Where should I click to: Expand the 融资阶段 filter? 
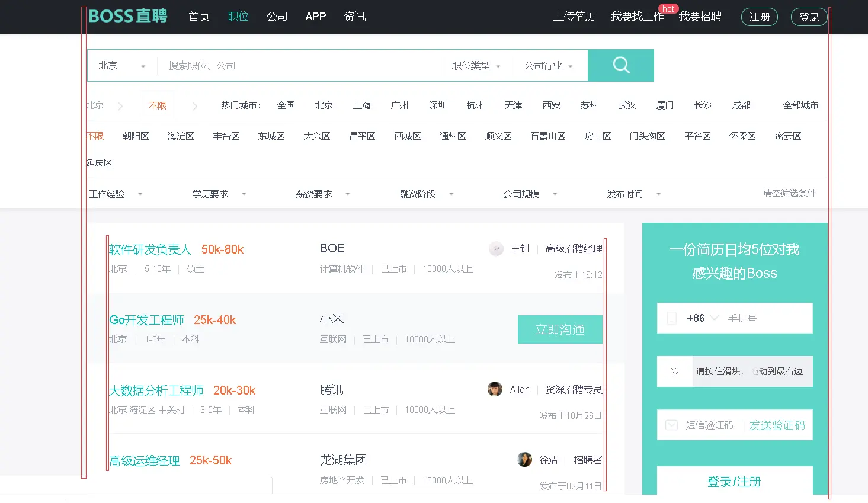coord(427,194)
